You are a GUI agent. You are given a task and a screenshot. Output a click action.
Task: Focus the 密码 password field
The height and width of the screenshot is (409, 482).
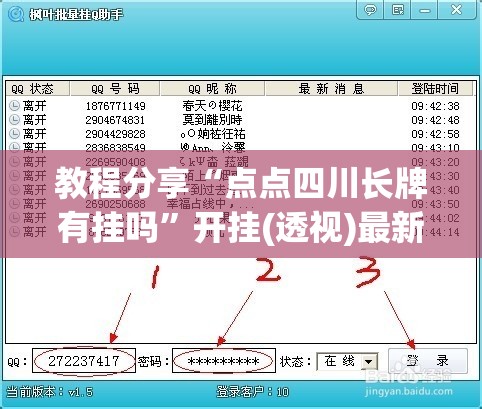tap(224, 361)
